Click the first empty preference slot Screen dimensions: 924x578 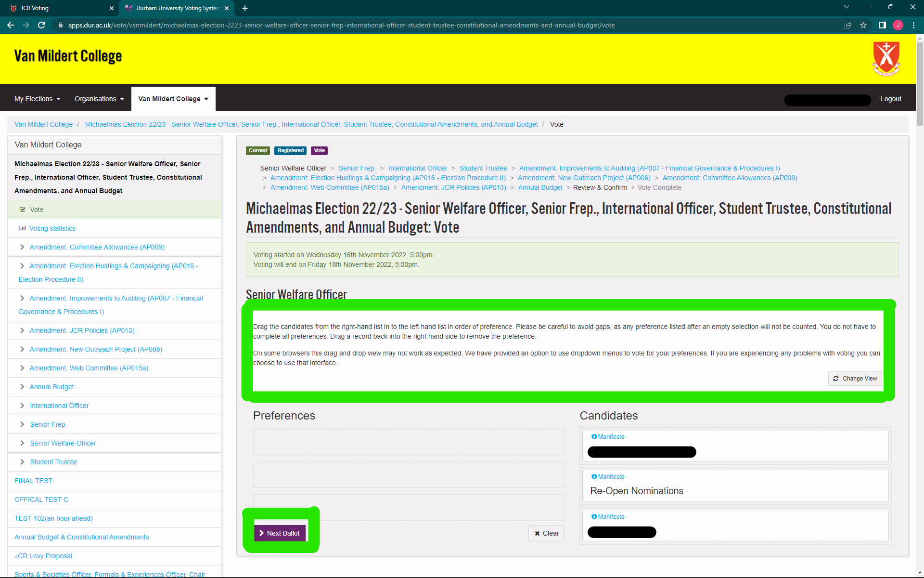409,442
